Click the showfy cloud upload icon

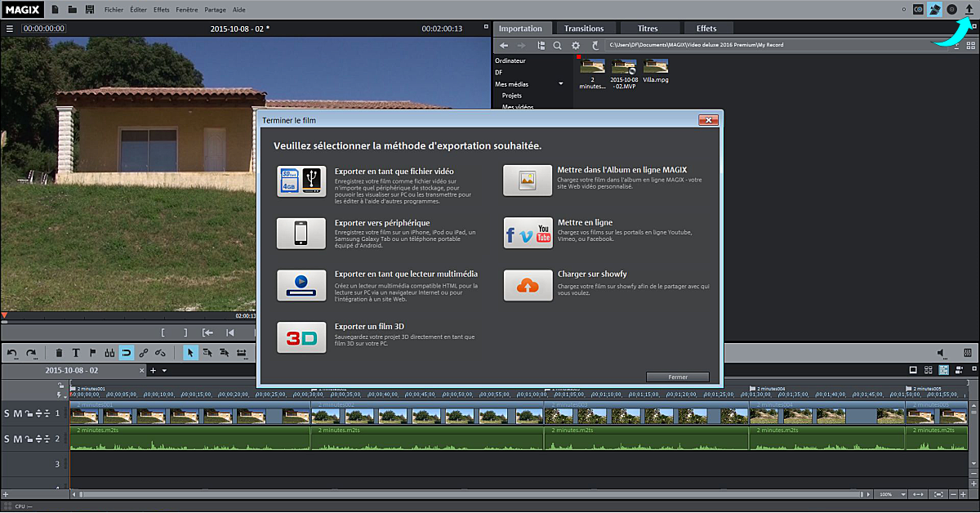(528, 284)
